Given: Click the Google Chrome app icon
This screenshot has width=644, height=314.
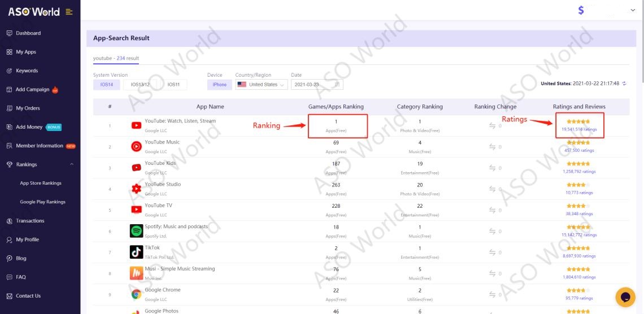Looking at the screenshot, I should (x=136, y=294).
